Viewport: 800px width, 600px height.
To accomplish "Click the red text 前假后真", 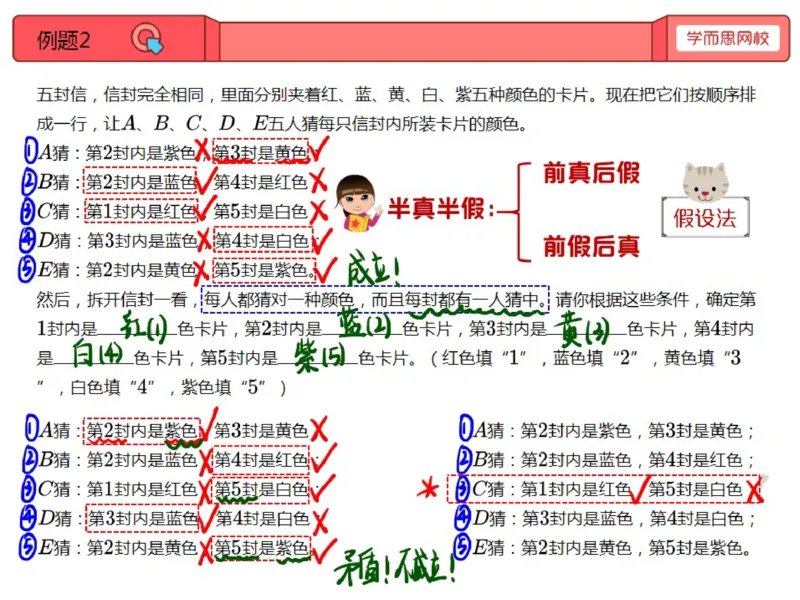I will click(x=591, y=246).
